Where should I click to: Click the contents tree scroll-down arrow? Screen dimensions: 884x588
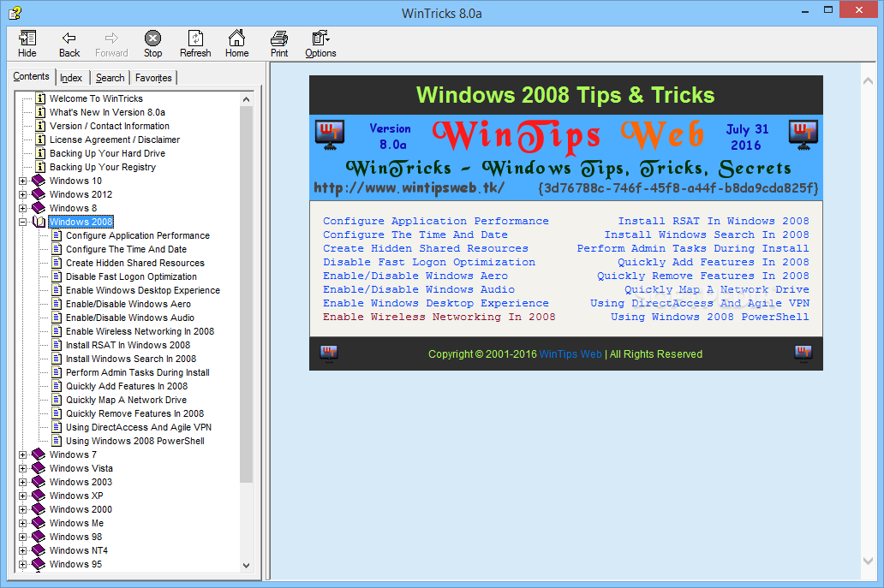click(246, 565)
